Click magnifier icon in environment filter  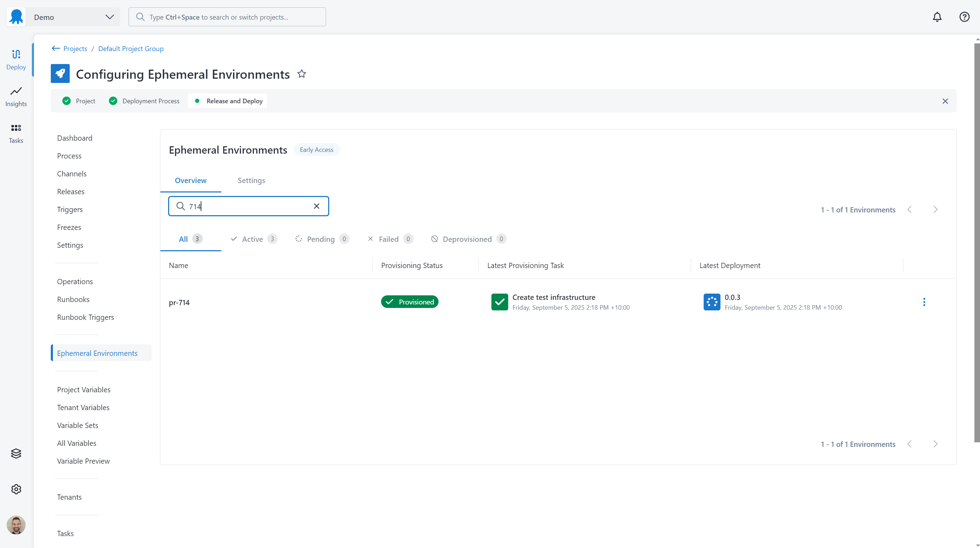[181, 206]
